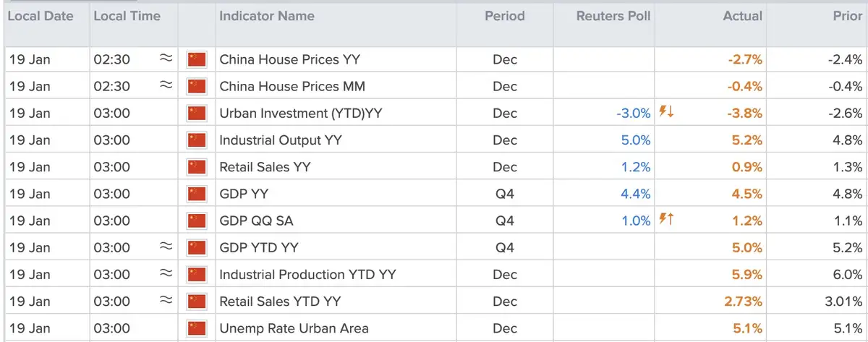Viewport: 868px width, 342px height.
Task: Click China flag icon in GDP YTD YY row
Action: tap(197, 247)
